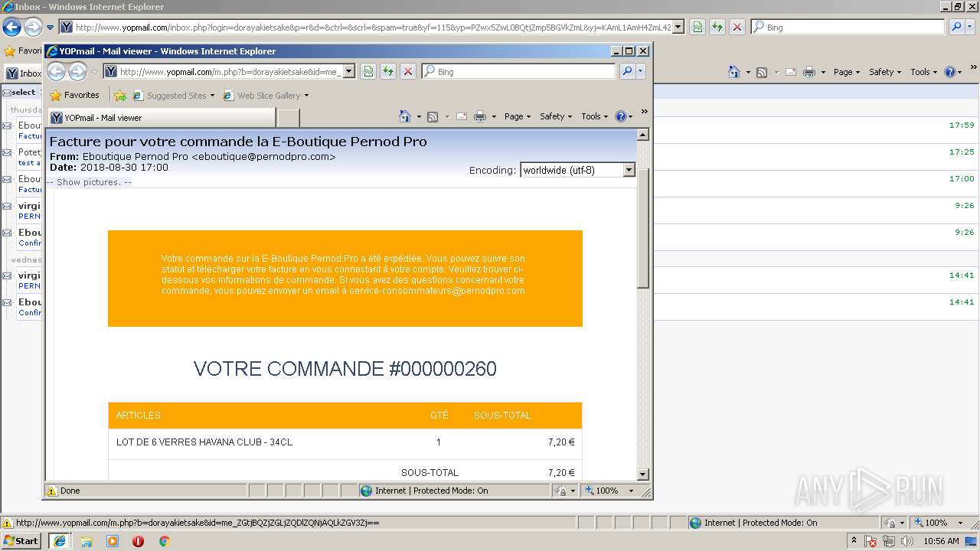Go back in the Mail viewer window
980x551 pixels.
point(56,72)
